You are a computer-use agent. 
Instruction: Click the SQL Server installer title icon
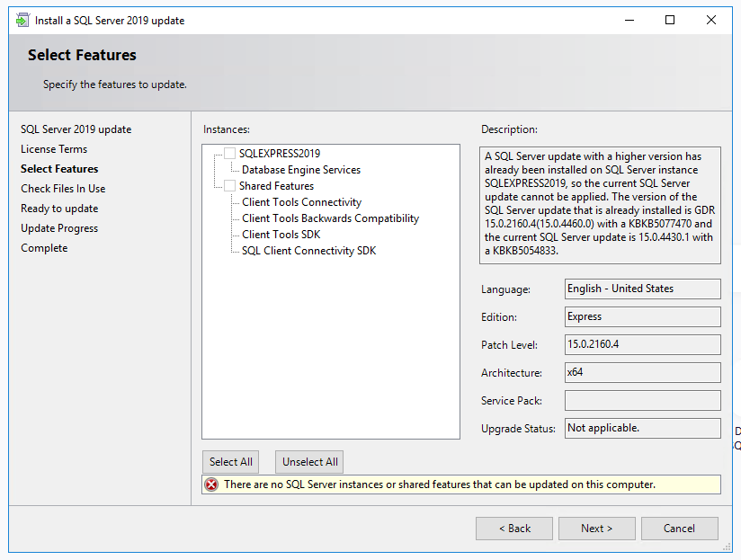pos(22,21)
